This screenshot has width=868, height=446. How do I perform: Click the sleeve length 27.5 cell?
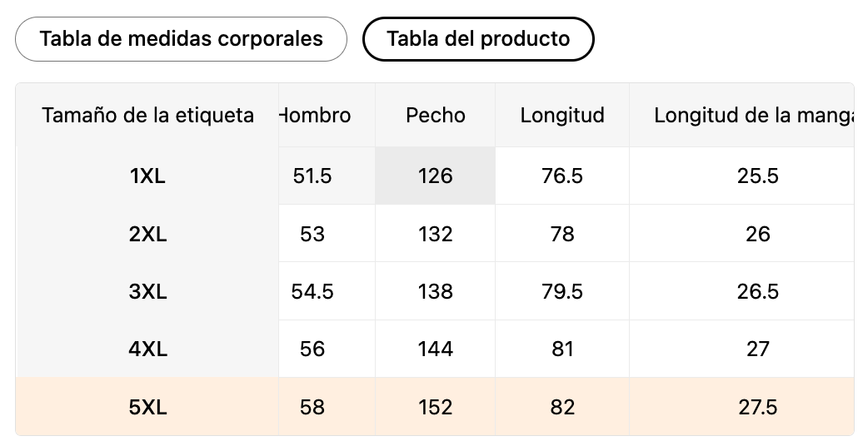[757, 407]
